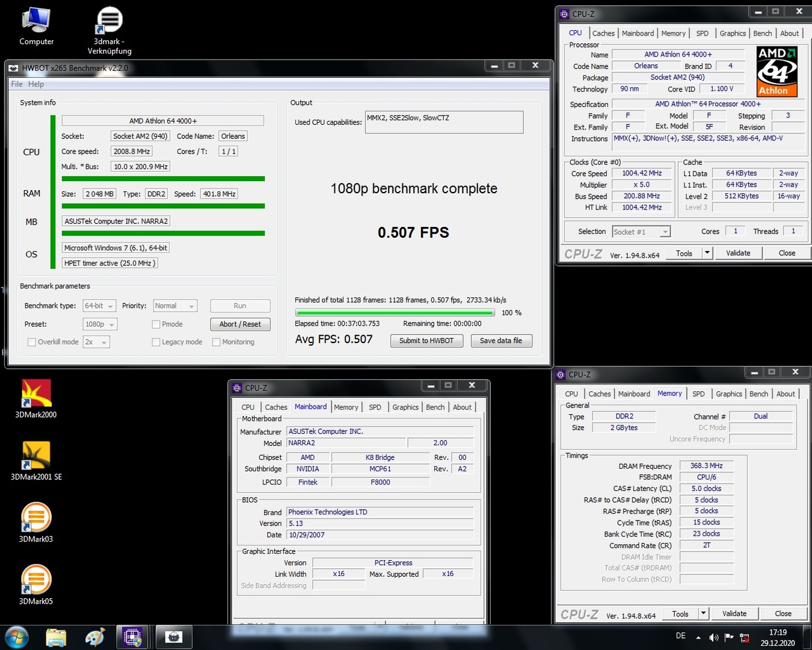Launch the 3DMark03 desktop icon
The height and width of the screenshot is (650, 812).
pyautogui.click(x=36, y=522)
